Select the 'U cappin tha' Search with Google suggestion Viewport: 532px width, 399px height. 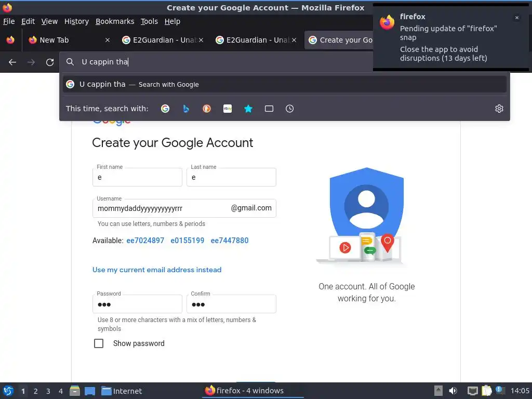(285, 84)
